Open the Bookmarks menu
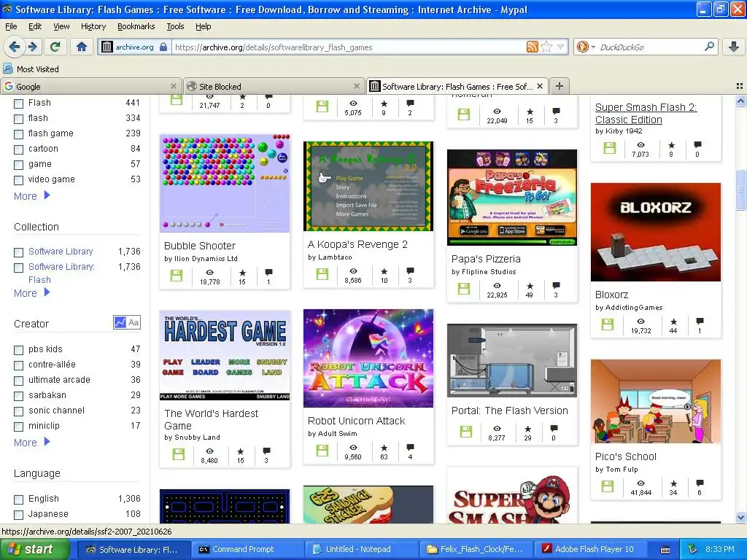747x560 pixels. point(136,26)
